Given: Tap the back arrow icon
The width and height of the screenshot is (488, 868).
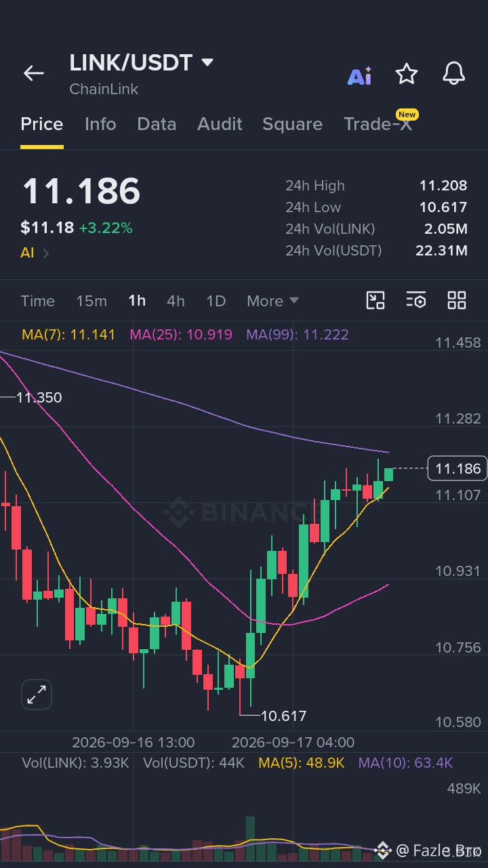Looking at the screenshot, I should pos(33,73).
